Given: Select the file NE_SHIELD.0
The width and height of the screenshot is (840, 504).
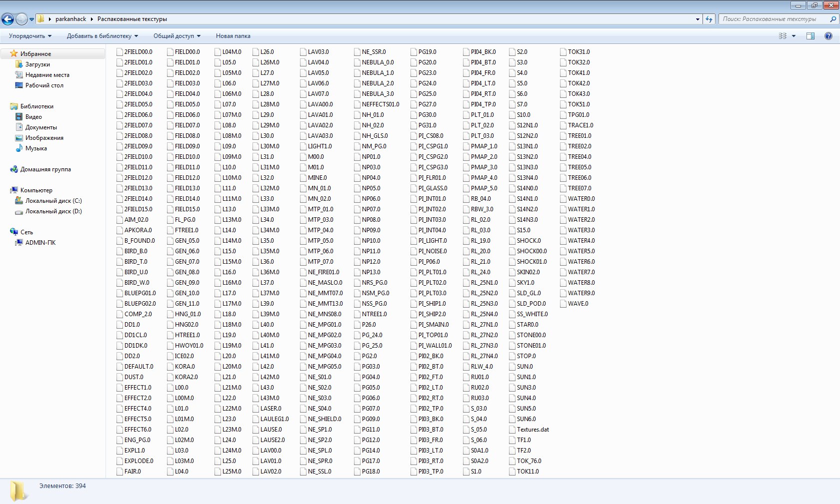Looking at the screenshot, I should click(320, 419).
